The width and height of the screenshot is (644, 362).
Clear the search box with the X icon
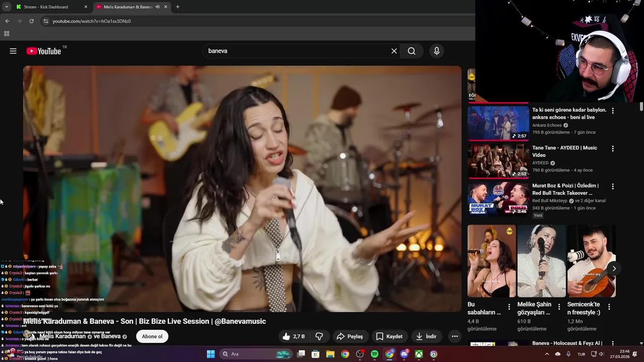(394, 51)
